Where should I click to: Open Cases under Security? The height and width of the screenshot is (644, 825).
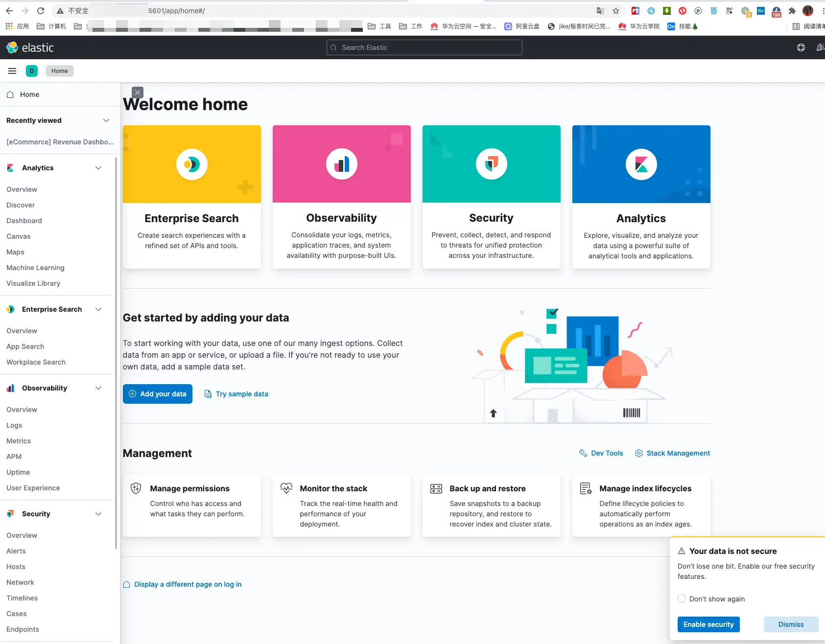pyautogui.click(x=17, y=614)
